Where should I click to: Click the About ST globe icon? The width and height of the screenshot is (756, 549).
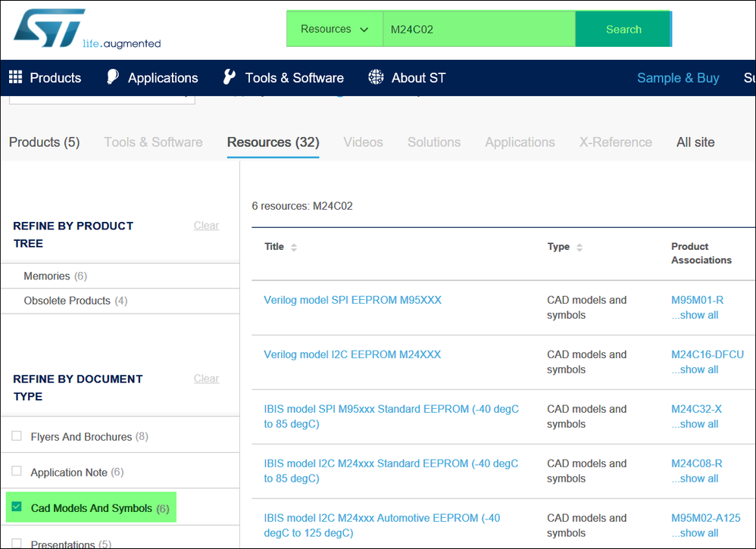[376, 77]
